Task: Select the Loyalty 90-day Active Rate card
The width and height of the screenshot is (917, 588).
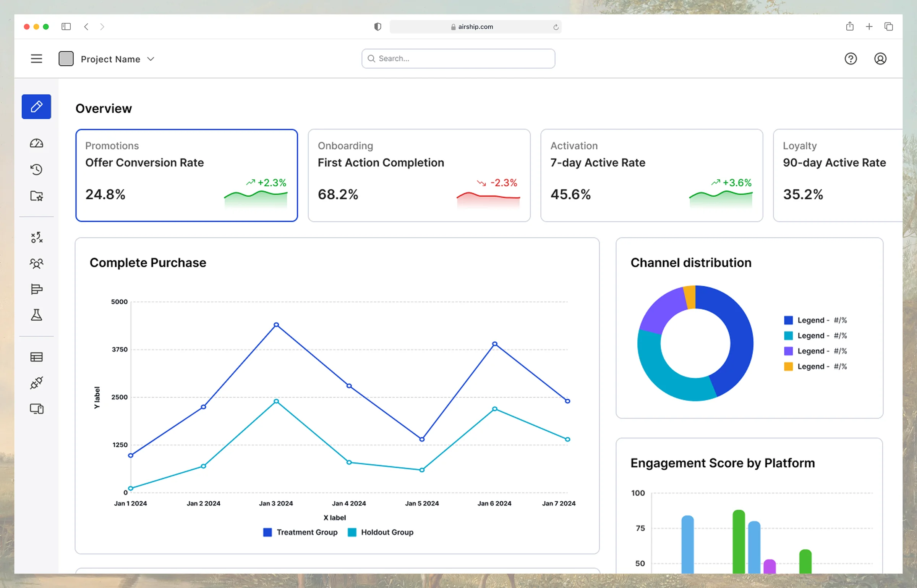Action: (838, 175)
